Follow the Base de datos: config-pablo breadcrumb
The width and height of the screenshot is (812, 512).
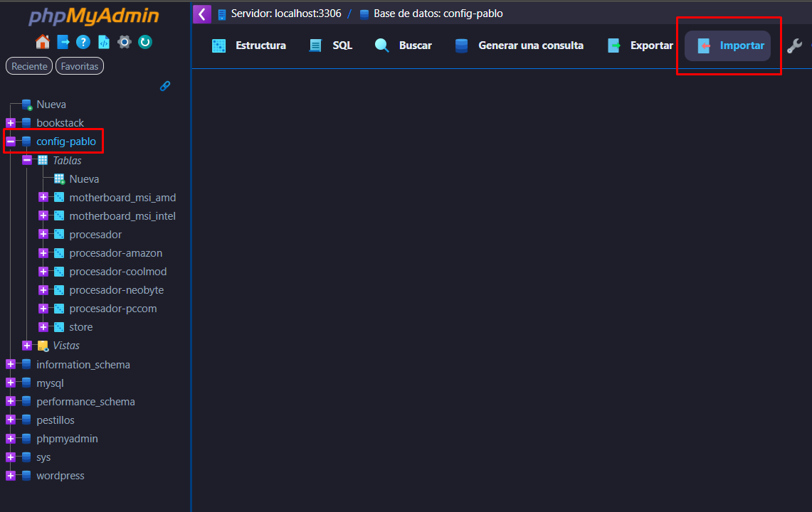438,14
